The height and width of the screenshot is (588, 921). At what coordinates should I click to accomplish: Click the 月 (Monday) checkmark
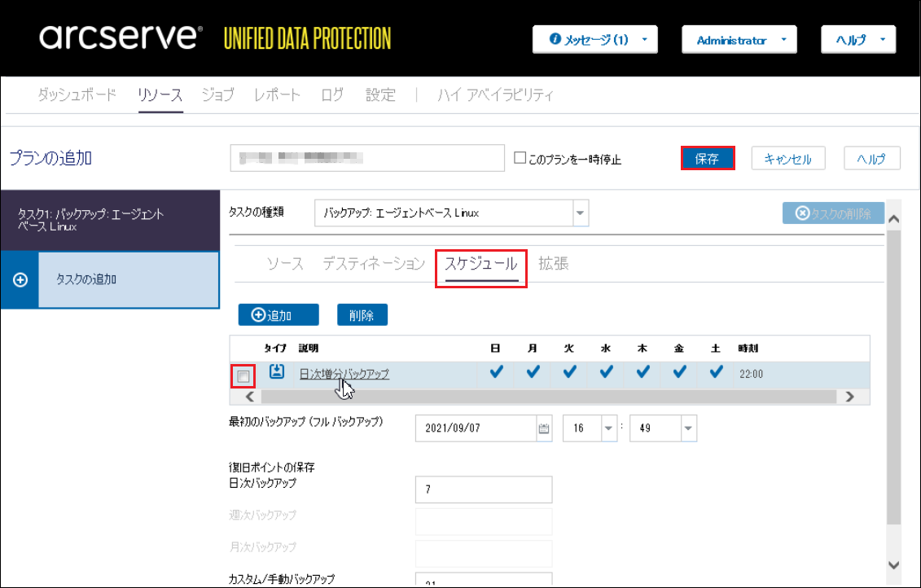pyautogui.click(x=533, y=371)
